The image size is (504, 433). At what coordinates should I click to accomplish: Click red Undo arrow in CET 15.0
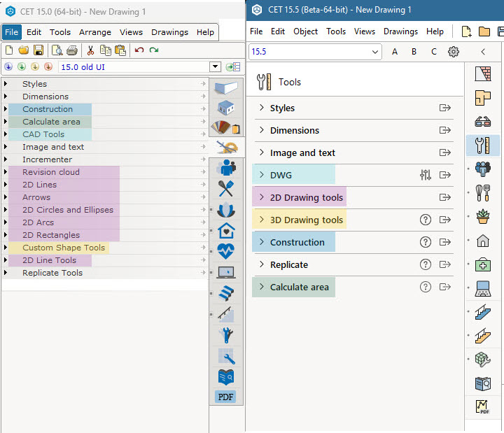coord(139,50)
